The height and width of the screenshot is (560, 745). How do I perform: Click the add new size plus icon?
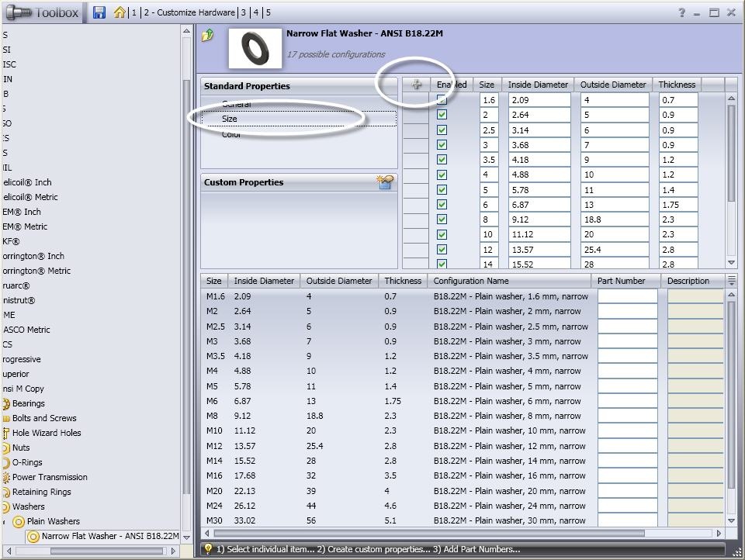[417, 85]
